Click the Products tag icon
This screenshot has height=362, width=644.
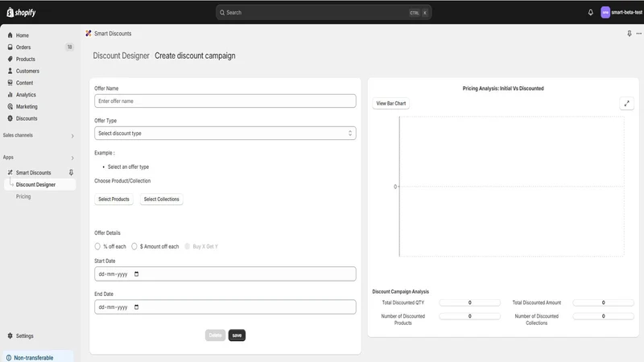pyautogui.click(x=10, y=59)
